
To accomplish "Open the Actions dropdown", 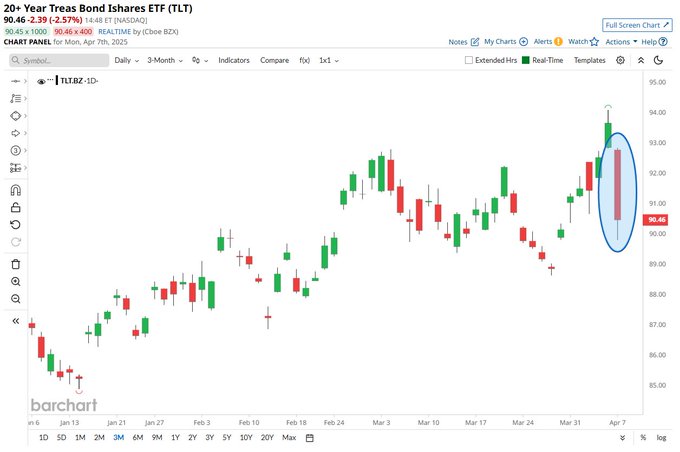I will click(621, 42).
